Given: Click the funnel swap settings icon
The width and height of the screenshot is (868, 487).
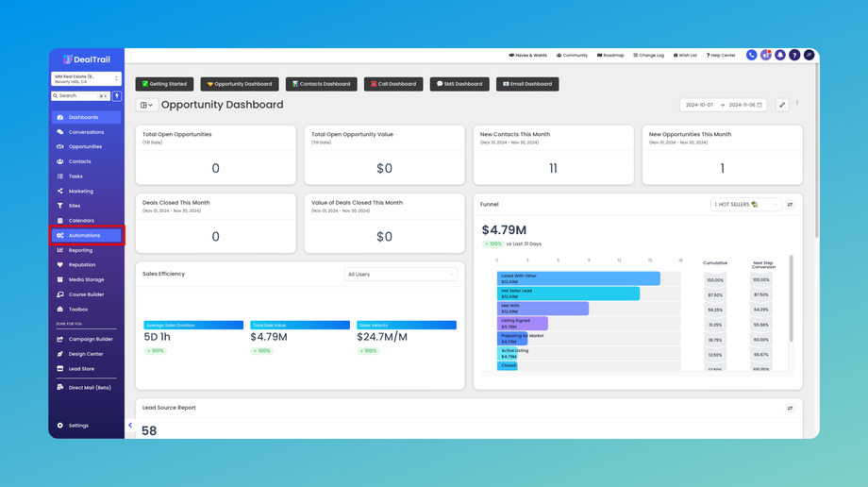Looking at the screenshot, I should pos(790,205).
